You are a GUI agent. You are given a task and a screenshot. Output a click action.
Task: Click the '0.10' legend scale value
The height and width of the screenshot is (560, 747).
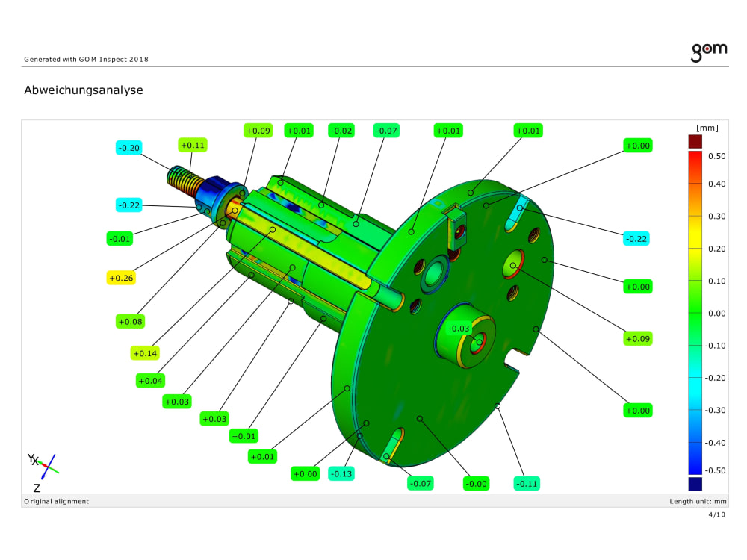[716, 281]
